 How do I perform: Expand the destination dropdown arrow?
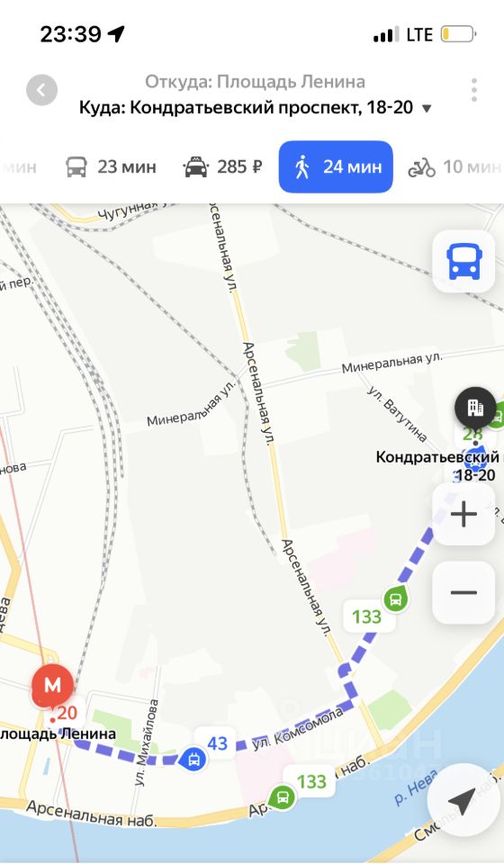click(x=427, y=109)
